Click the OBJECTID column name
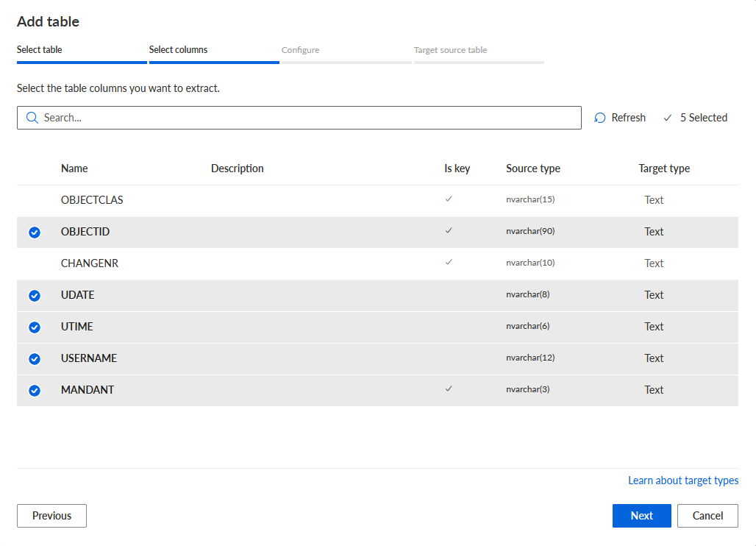Viewport: 756px width, 546px height. (x=85, y=232)
